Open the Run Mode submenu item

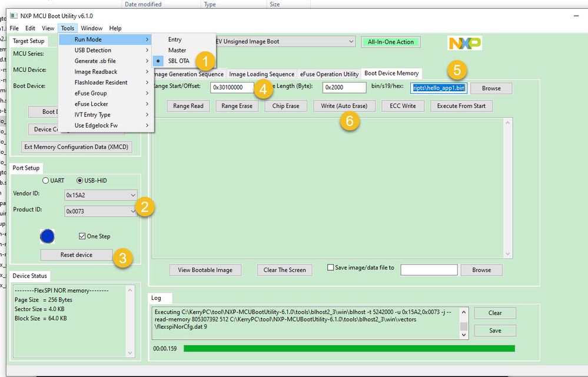(x=106, y=39)
